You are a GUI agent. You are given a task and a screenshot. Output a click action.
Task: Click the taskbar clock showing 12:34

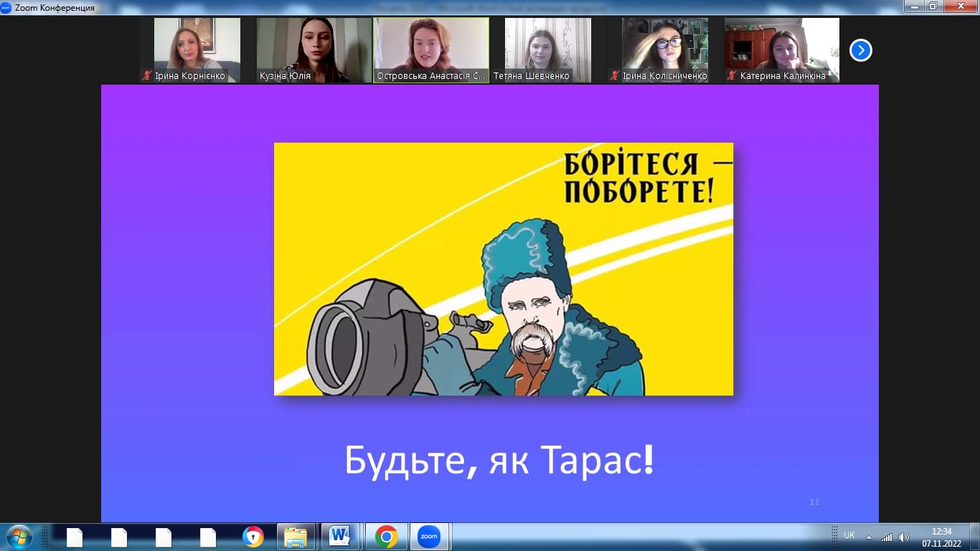tap(941, 537)
